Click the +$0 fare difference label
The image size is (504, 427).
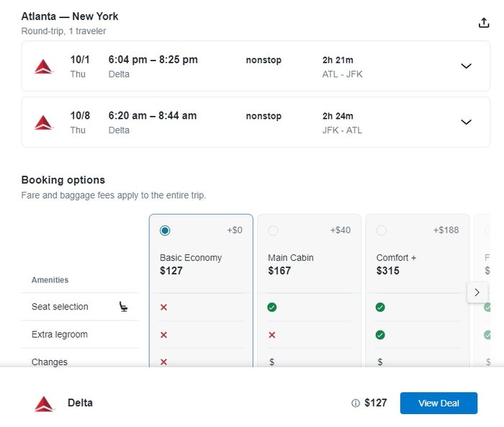[x=235, y=230]
